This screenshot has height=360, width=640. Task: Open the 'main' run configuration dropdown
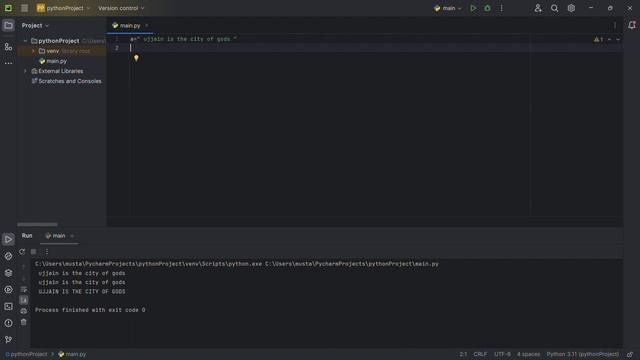[x=448, y=8]
